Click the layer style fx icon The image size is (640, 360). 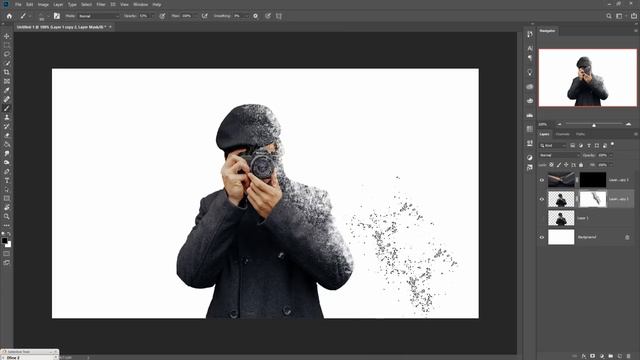584,356
